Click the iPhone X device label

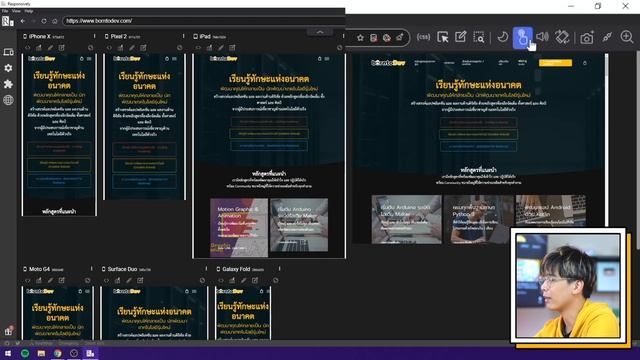[40, 36]
